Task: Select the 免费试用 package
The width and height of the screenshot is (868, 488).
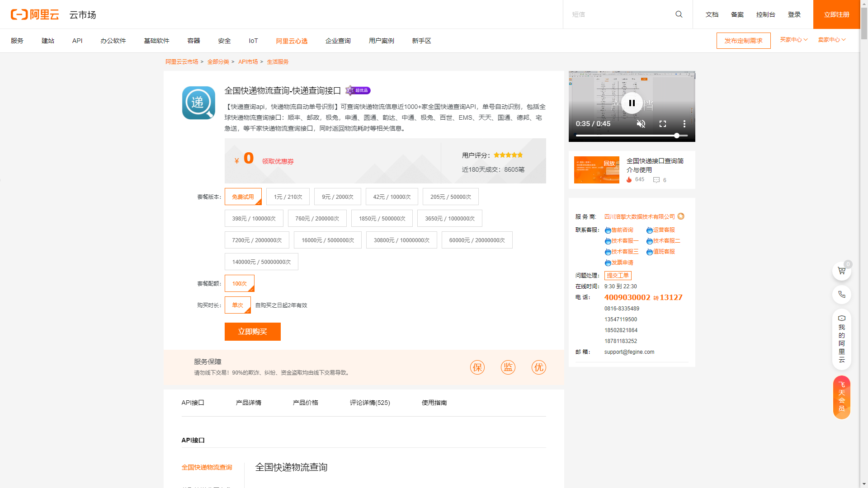Action: 243,197
